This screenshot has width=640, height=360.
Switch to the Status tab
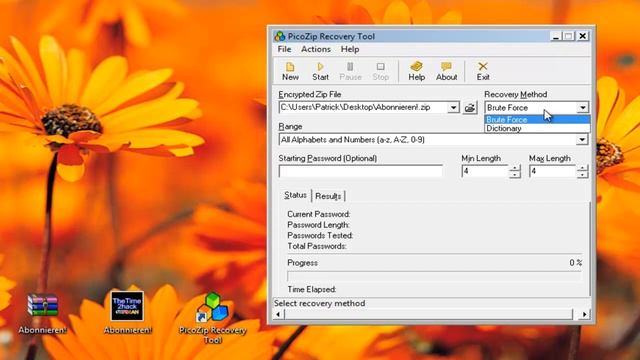click(295, 196)
